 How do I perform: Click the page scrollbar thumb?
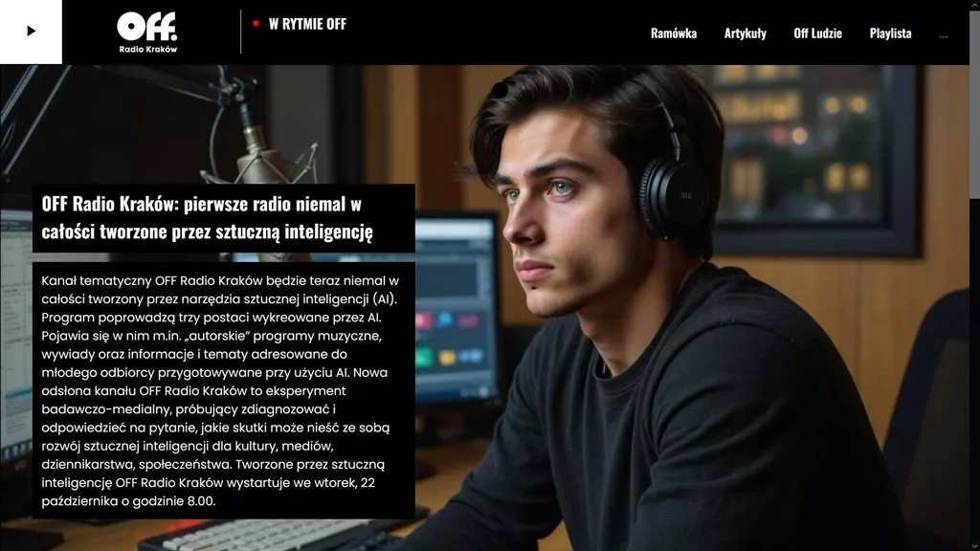pyautogui.click(x=974, y=131)
